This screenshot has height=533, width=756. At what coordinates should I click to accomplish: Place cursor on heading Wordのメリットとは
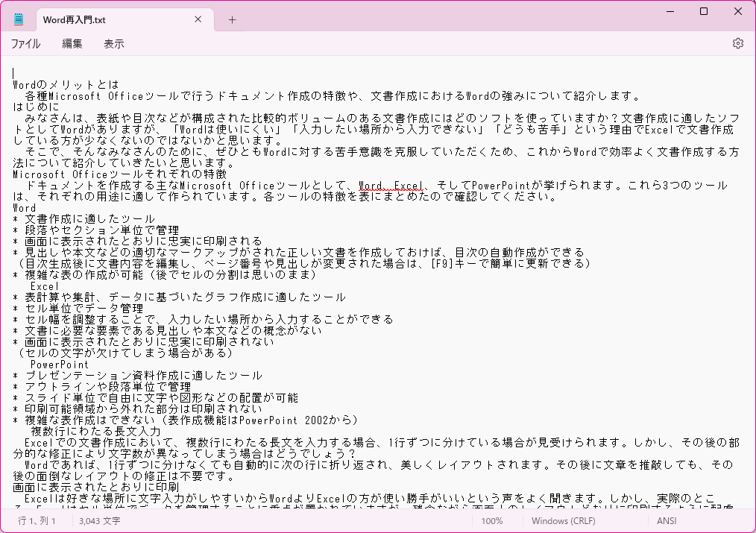click(66, 85)
